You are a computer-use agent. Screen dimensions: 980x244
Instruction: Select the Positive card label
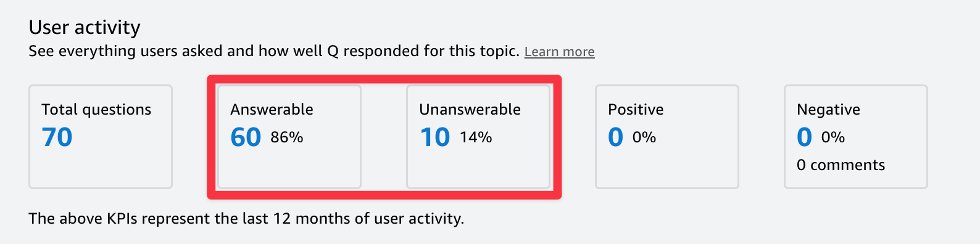[x=636, y=110]
